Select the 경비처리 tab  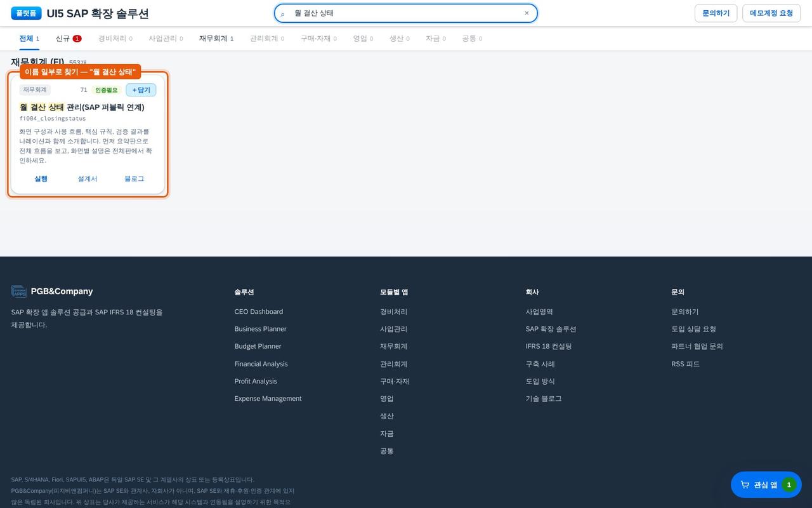[115, 39]
